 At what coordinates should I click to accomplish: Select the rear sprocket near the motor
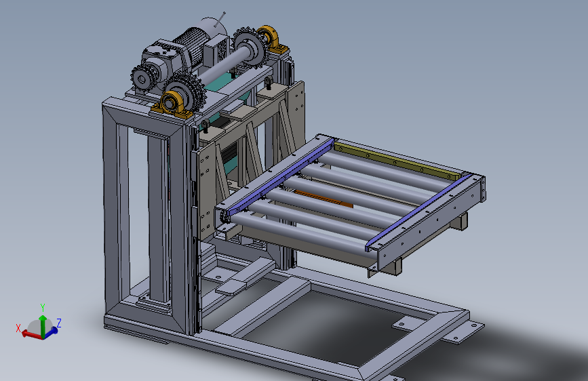250,47
